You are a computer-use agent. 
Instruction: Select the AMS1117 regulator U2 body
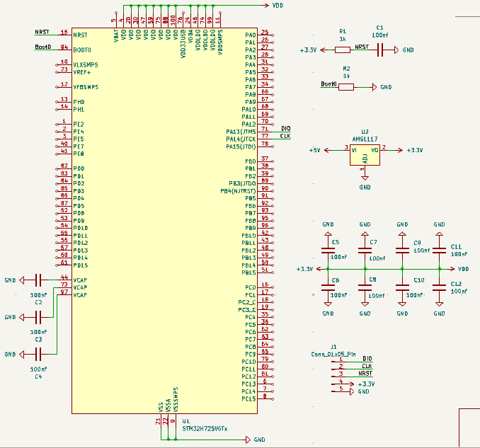click(x=365, y=155)
